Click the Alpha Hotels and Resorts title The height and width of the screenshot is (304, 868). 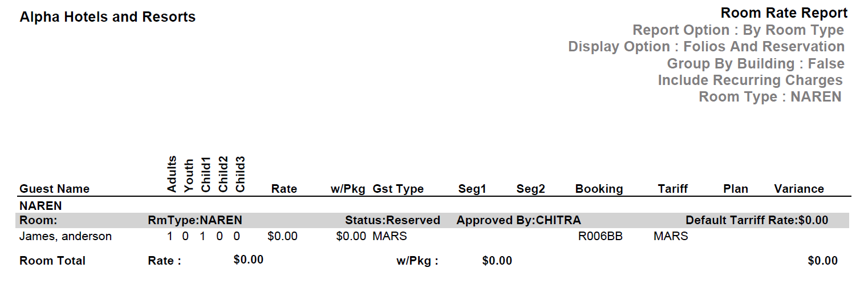107,17
